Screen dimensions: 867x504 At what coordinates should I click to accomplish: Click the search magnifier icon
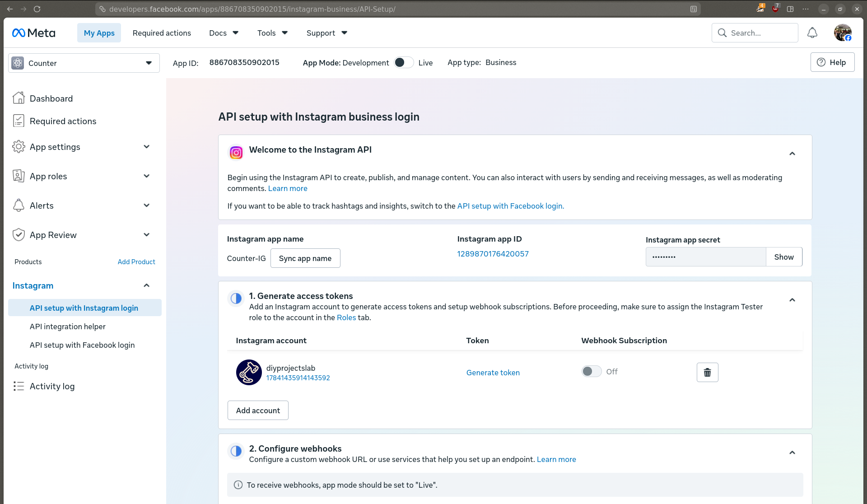click(x=722, y=33)
